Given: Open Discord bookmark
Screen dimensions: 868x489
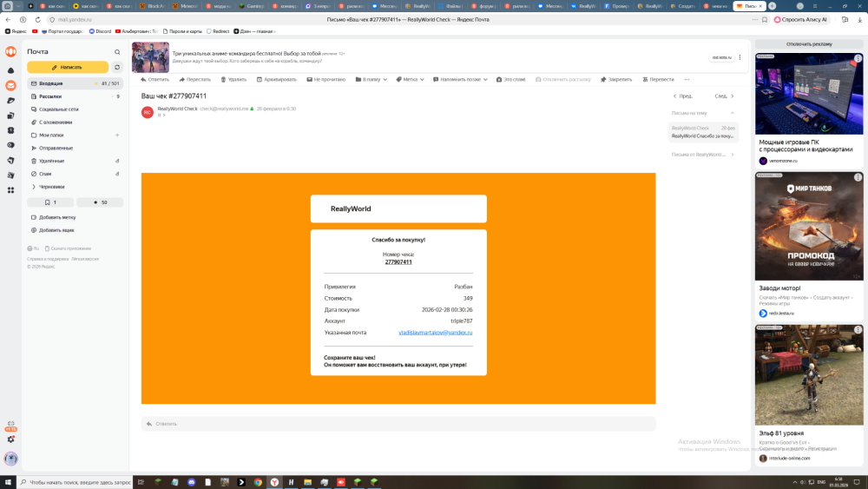Looking at the screenshot, I should 100,31.
